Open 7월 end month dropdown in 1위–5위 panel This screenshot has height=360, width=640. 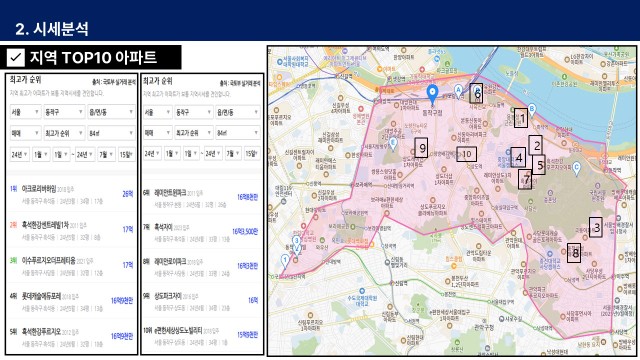pos(106,155)
